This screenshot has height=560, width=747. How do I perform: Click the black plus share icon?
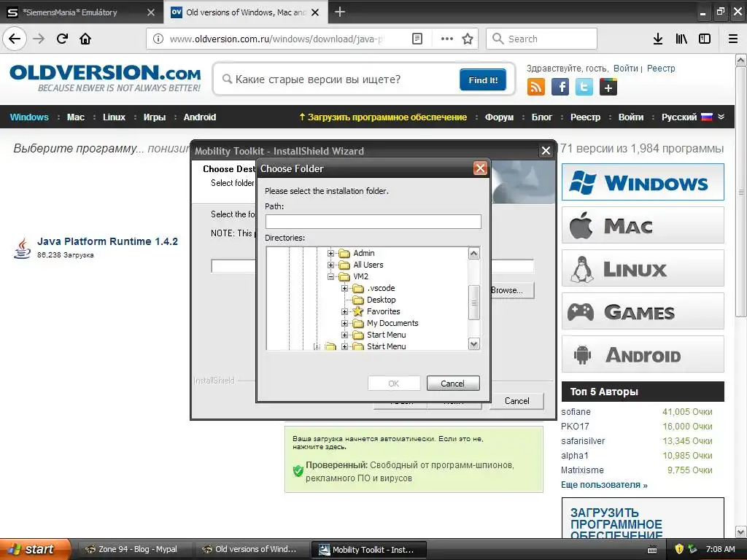(608, 87)
